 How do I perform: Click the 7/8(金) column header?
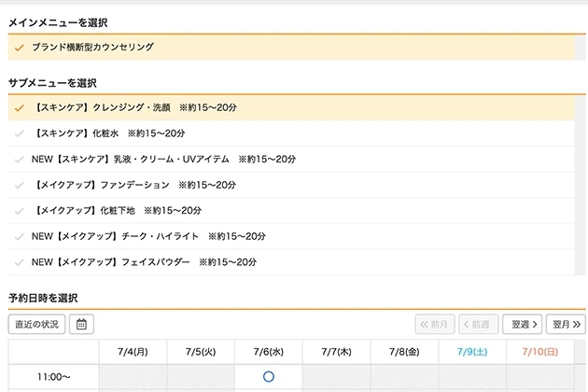pyautogui.click(x=404, y=352)
